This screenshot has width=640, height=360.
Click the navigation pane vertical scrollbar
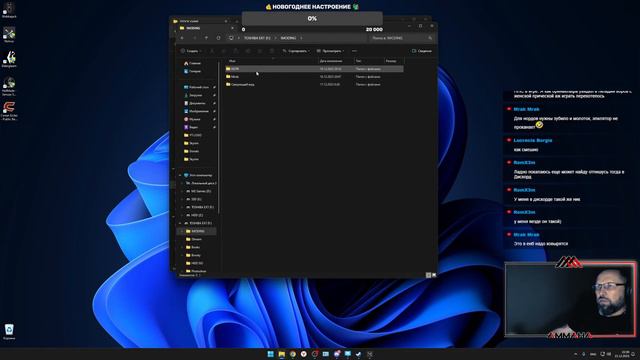tap(219, 139)
